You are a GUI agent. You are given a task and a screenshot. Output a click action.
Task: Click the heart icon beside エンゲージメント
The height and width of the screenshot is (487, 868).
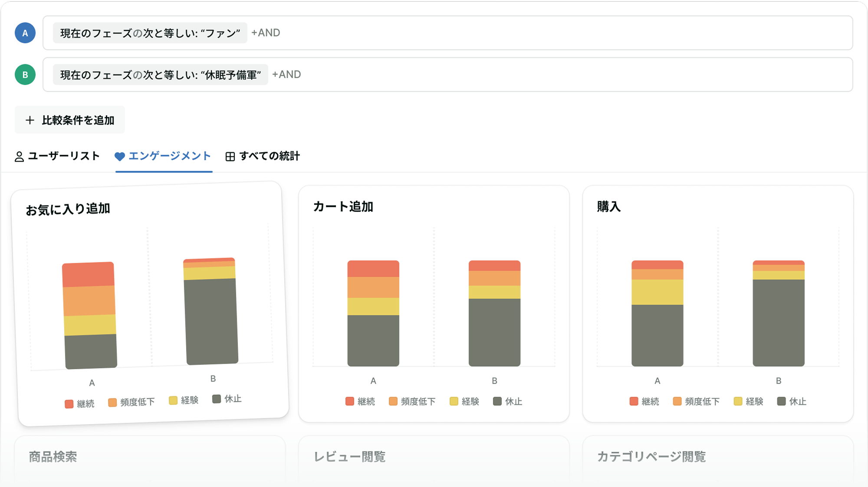(121, 156)
